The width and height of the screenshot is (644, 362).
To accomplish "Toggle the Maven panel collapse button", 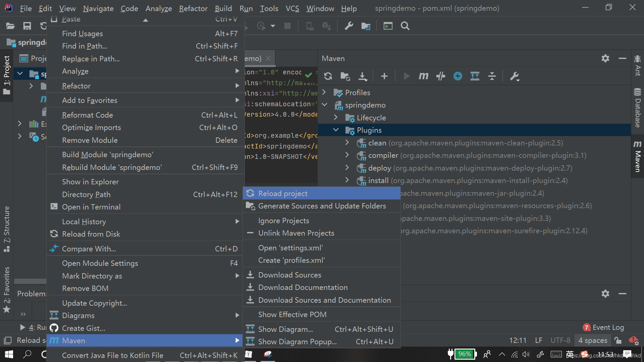I will 622,58.
